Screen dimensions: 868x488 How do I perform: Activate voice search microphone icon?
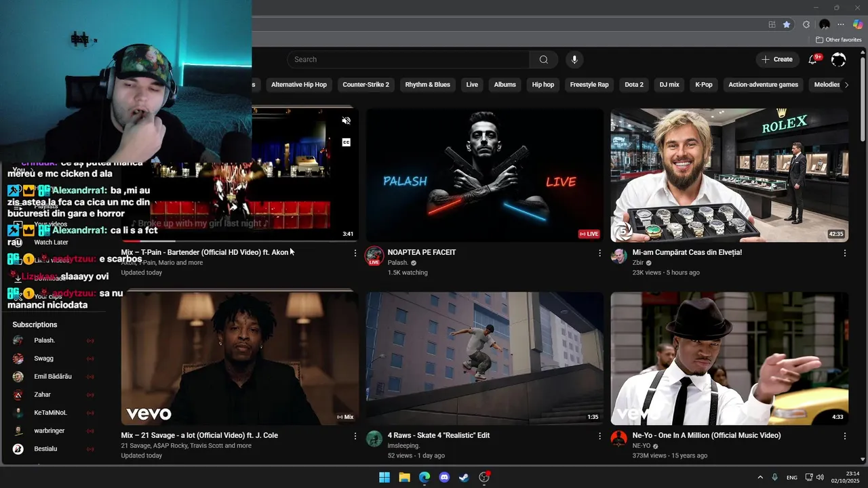(574, 60)
